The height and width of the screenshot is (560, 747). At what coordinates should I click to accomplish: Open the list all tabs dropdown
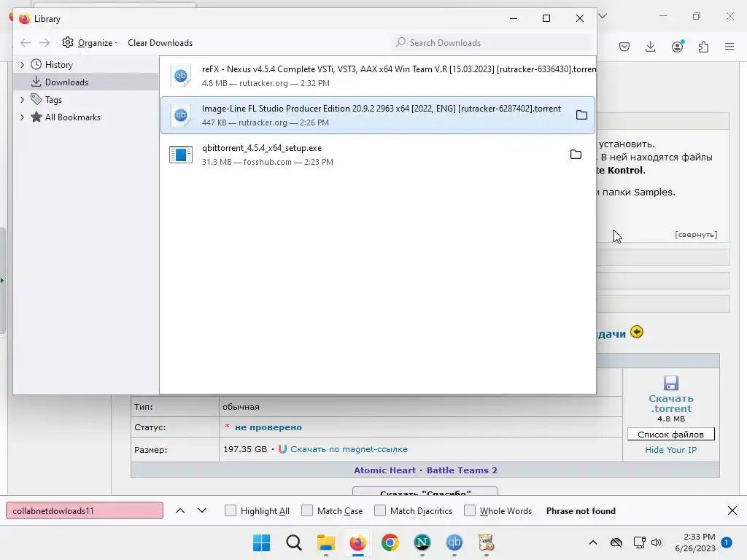point(603,16)
